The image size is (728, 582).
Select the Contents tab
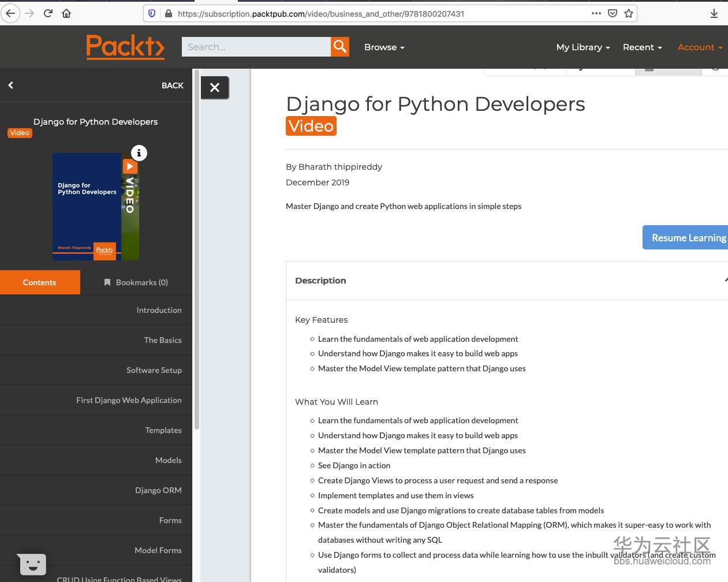click(40, 282)
